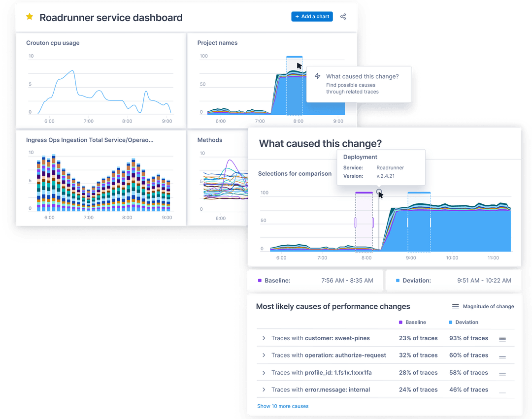Select the Methods chart title
The image size is (532, 419).
pos(210,140)
